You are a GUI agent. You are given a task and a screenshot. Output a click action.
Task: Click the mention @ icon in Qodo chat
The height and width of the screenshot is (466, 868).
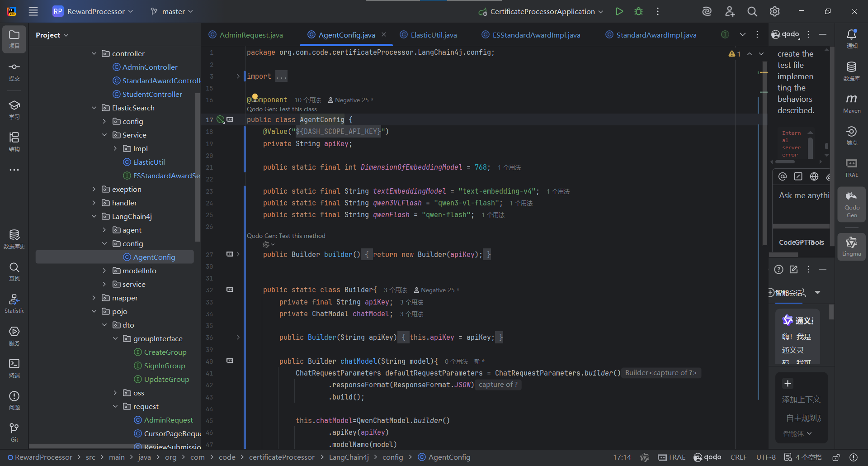point(783,176)
